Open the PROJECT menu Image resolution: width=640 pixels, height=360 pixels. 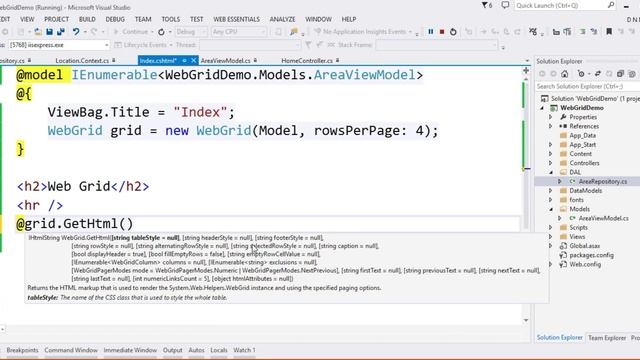(x=56, y=19)
